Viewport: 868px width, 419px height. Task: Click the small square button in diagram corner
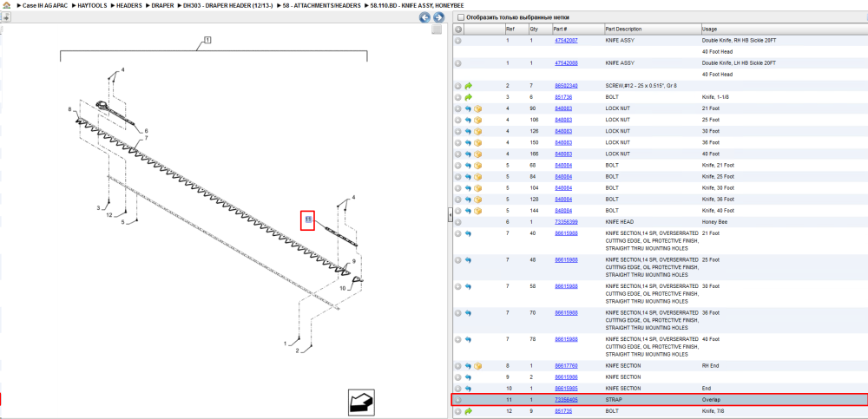pyautogui.click(x=437, y=29)
